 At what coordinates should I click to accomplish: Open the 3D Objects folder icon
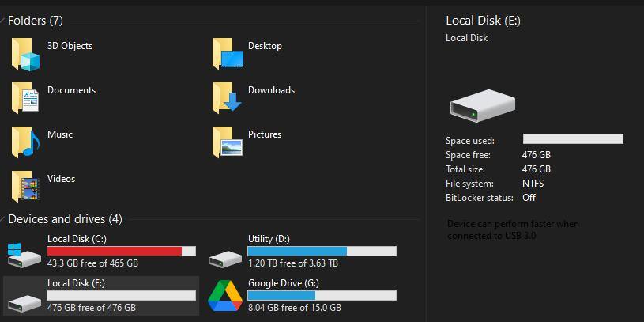(x=25, y=55)
